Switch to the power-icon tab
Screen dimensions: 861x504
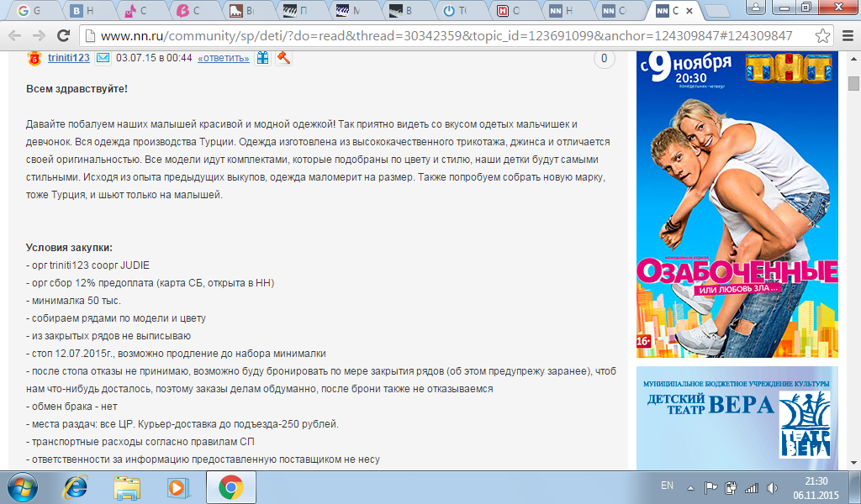click(x=463, y=10)
